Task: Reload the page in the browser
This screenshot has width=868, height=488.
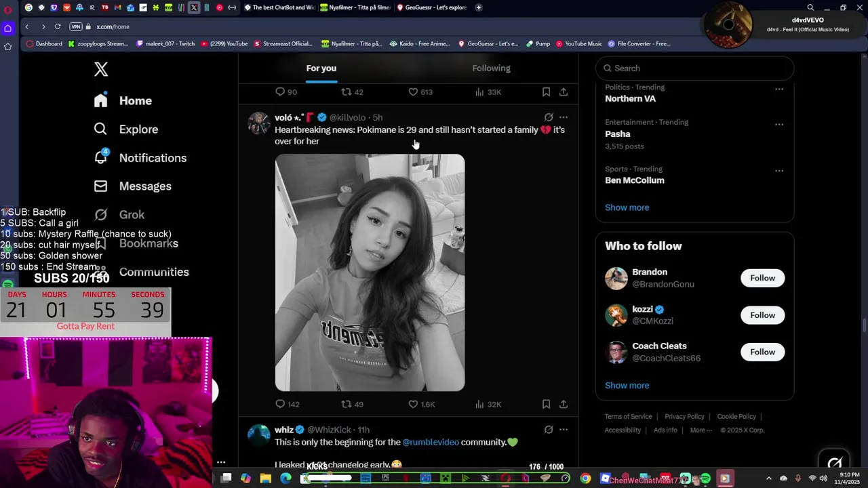Action: tap(58, 26)
